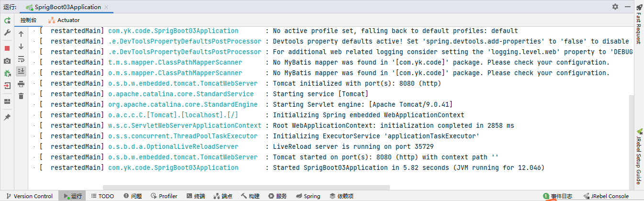This screenshot has height=201, width=644.
Task: Open the Version Control tool window
Action: pos(29,196)
